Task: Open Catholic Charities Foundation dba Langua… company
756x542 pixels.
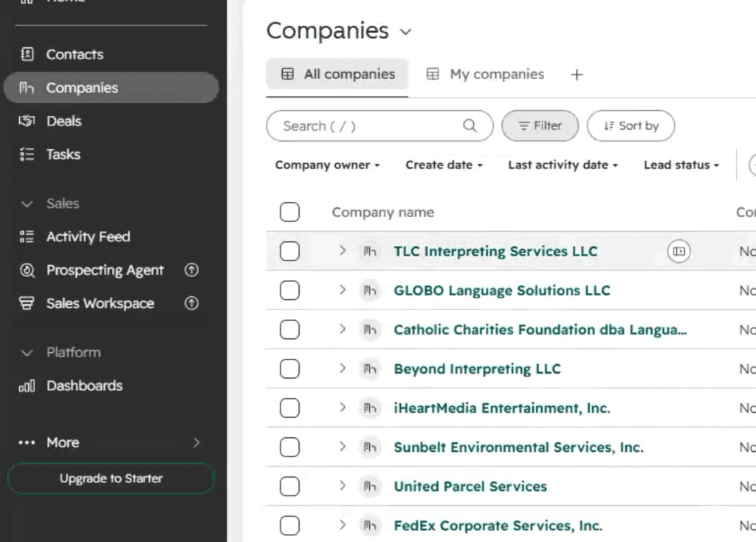Action: click(540, 330)
